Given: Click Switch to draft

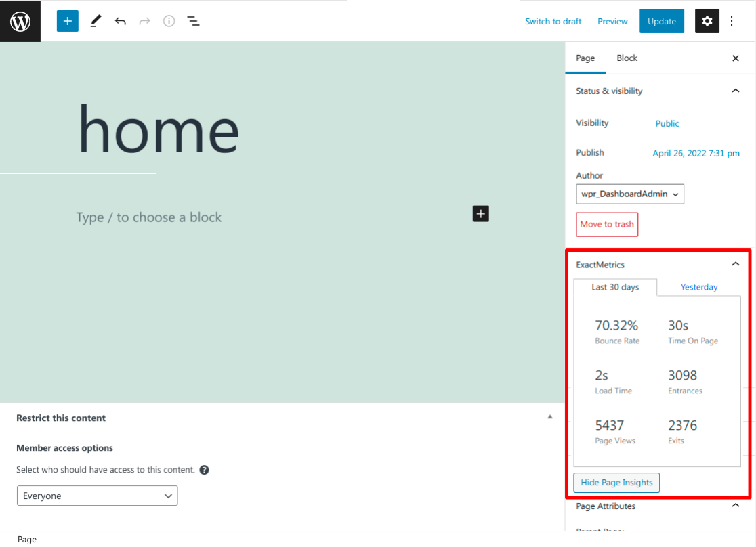Looking at the screenshot, I should click(x=553, y=21).
